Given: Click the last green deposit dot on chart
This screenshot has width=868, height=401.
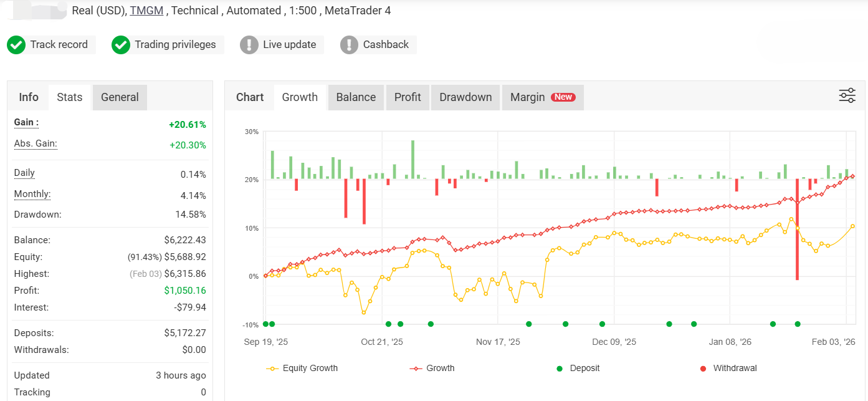Looking at the screenshot, I should (x=798, y=324).
